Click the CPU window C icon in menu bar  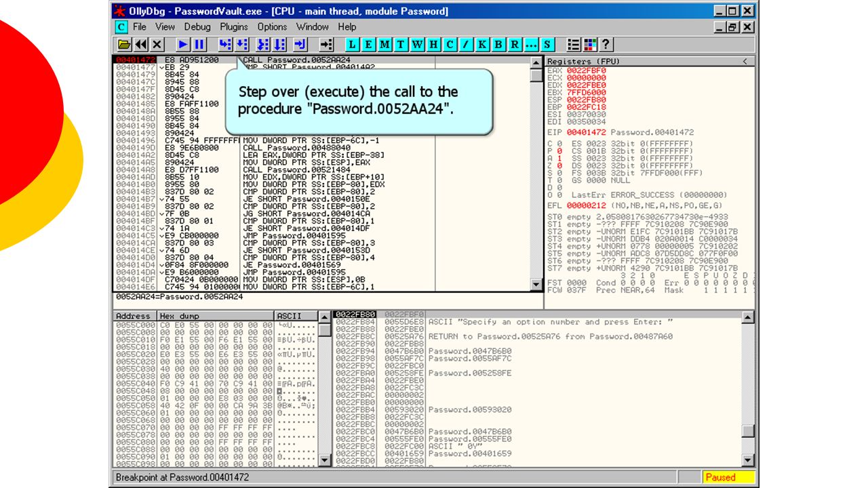click(121, 27)
